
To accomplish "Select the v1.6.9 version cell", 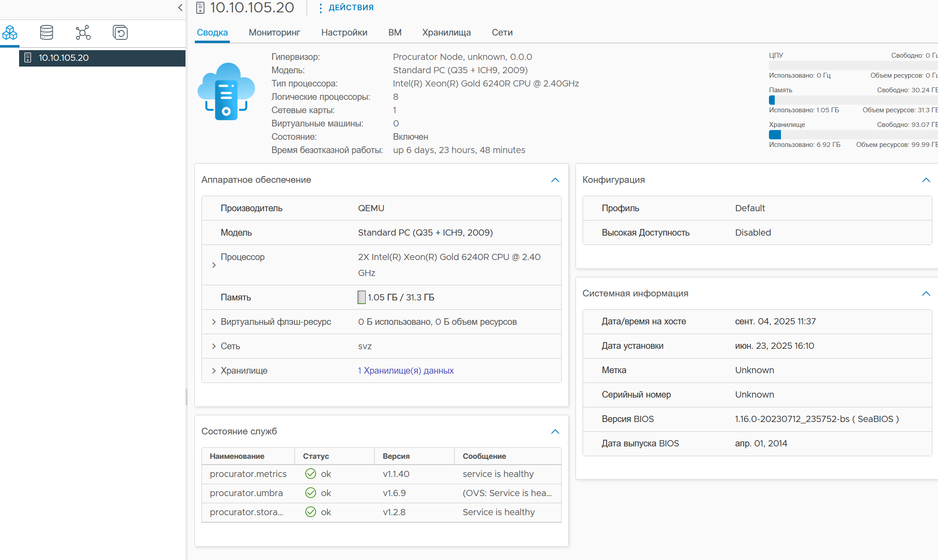I will coord(394,493).
